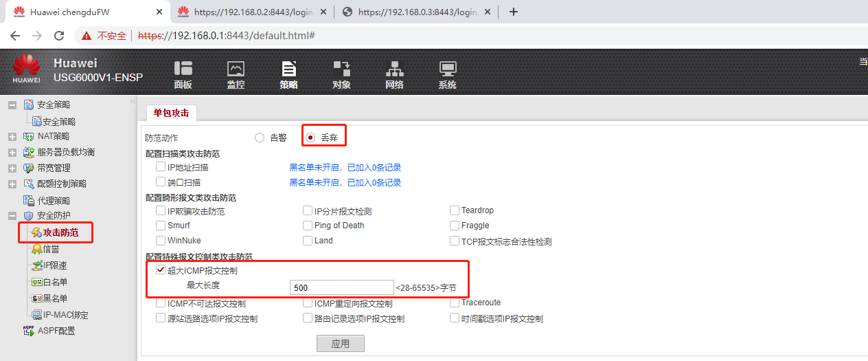868x361 pixels.
Task: Enable Fraggle checkbox
Action: [x=455, y=225]
